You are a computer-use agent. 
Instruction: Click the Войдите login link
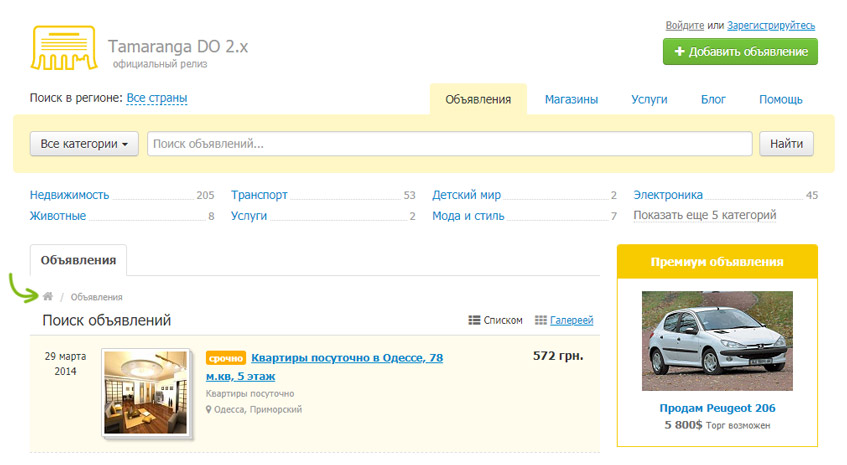pos(684,25)
